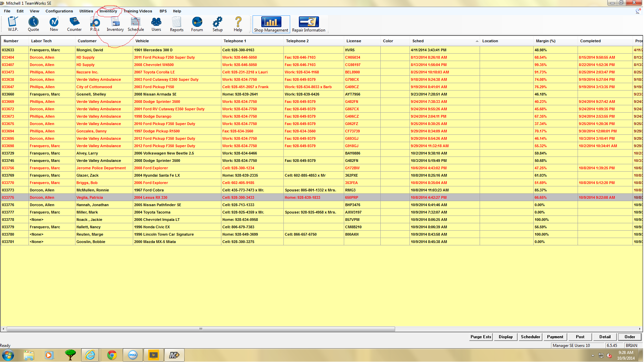Click the volume icon in system tray
Viewport: 644px width, 362px height.
[x=609, y=355]
